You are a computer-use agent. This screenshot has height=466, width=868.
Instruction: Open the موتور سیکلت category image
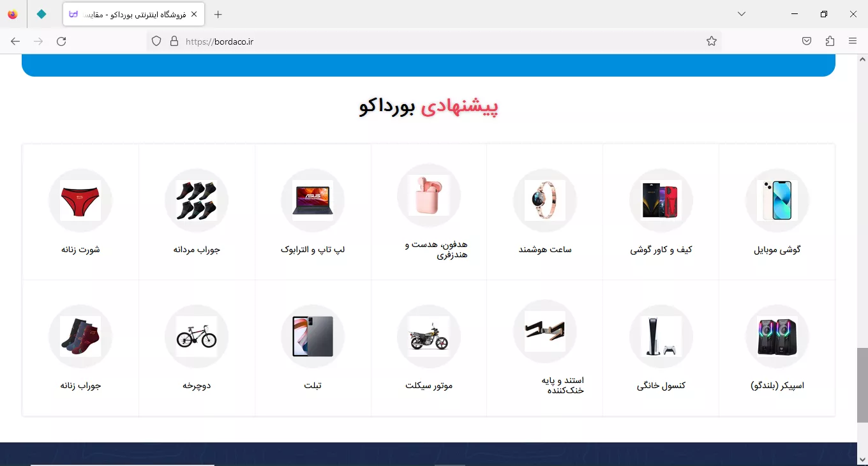click(429, 336)
